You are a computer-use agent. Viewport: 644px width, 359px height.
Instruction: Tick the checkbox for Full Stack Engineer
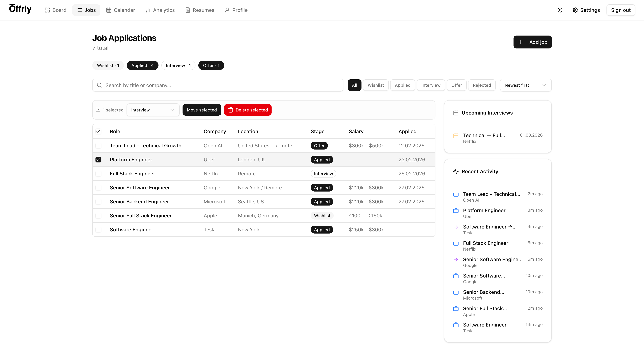pyautogui.click(x=99, y=174)
